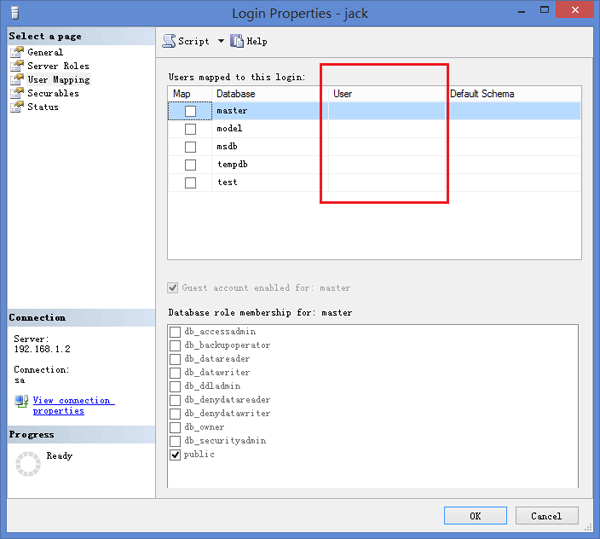Tick the db_securityadmin role checkbox
The image size is (600, 539).
175,441
